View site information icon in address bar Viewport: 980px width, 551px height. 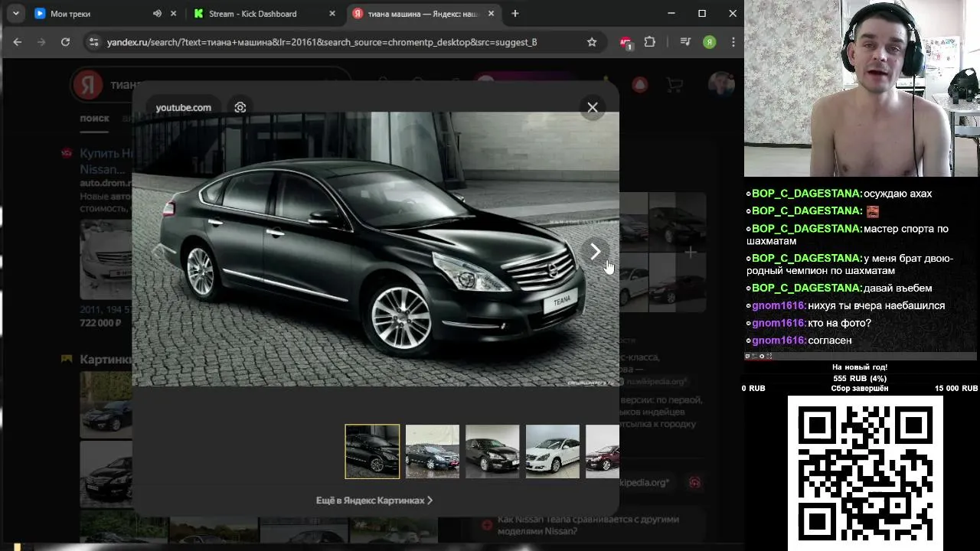(93, 42)
